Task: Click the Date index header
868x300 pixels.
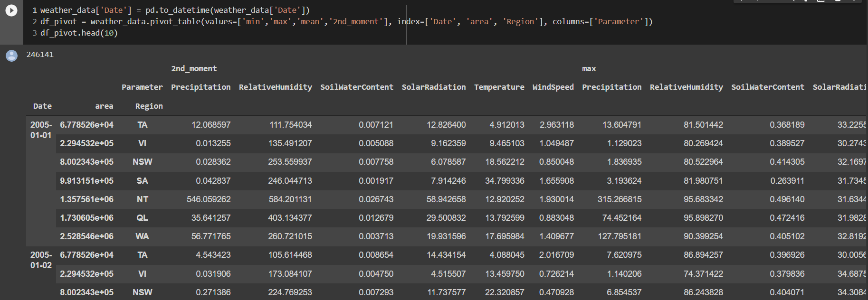Action: coord(42,106)
